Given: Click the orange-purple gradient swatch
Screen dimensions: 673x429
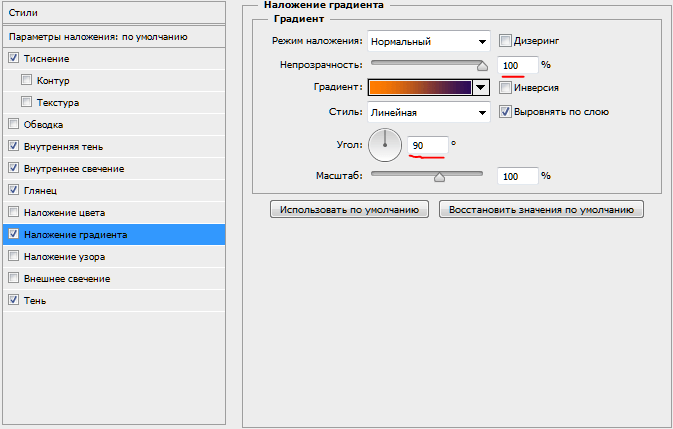Looking at the screenshot, I should click(x=419, y=88).
